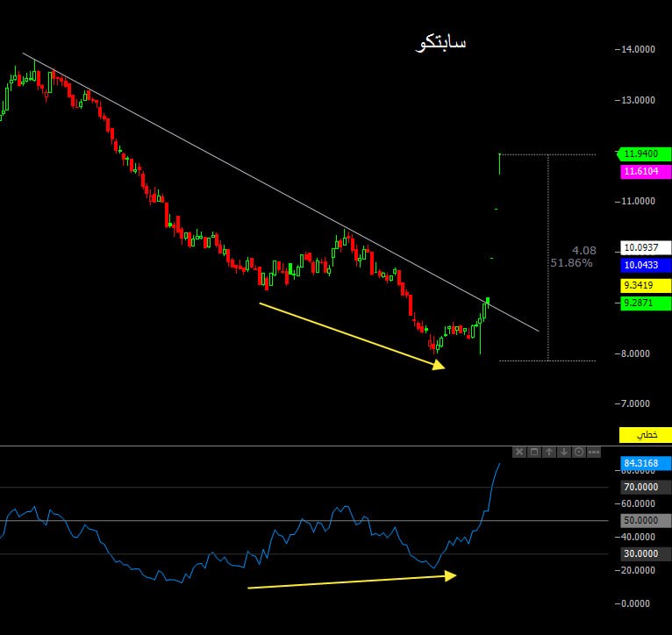Select the green 9.2871 price label
Viewport: 672px width, 635px height.
coord(646,303)
